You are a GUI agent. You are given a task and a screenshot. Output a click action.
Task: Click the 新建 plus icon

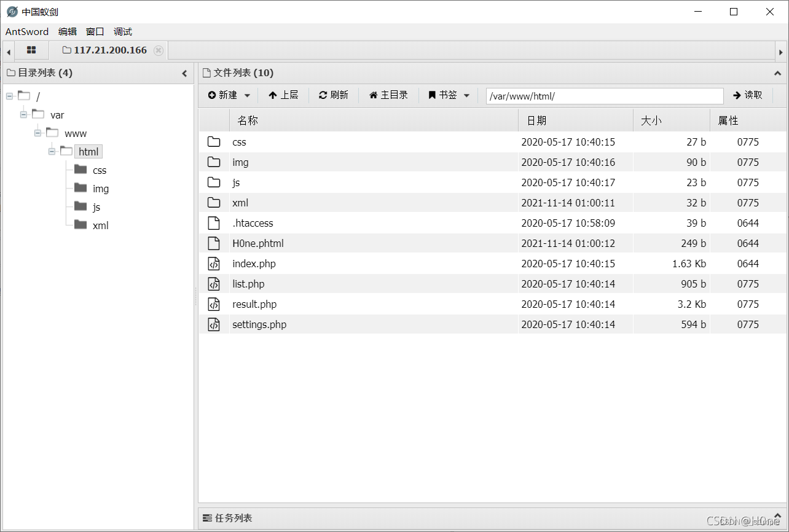pos(213,95)
